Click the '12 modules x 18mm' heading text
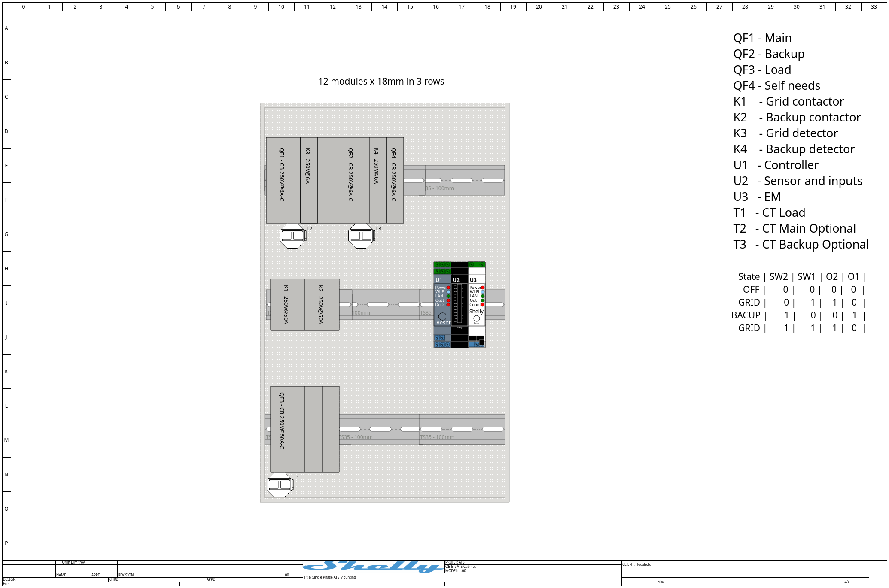 tap(381, 82)
